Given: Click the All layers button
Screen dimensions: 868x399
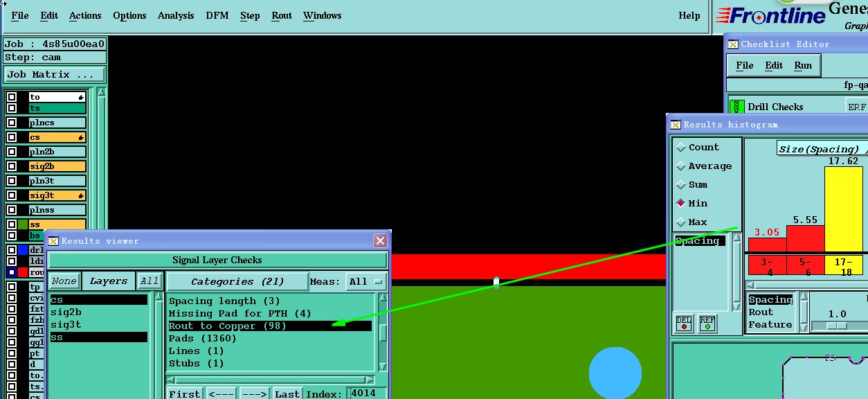Looking at the screenshot, I should coord(150,281).
